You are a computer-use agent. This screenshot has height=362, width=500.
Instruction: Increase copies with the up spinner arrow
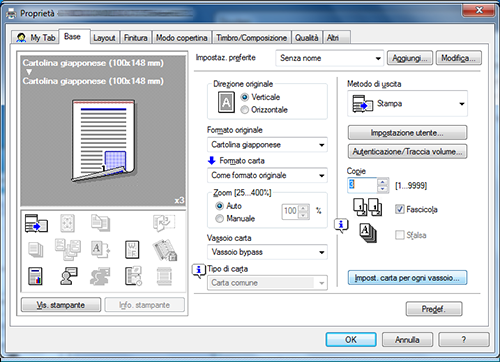[383, 182]
